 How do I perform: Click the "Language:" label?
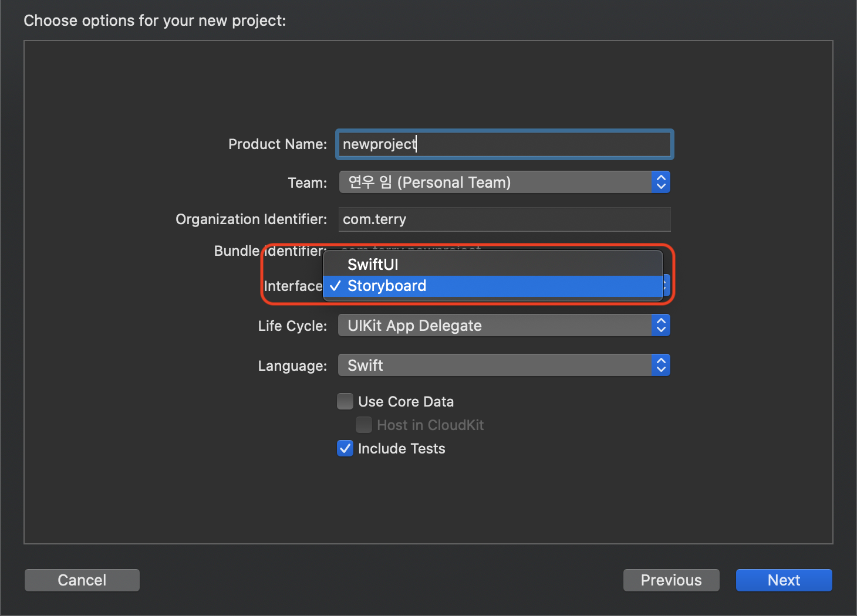tap(292, 366)
